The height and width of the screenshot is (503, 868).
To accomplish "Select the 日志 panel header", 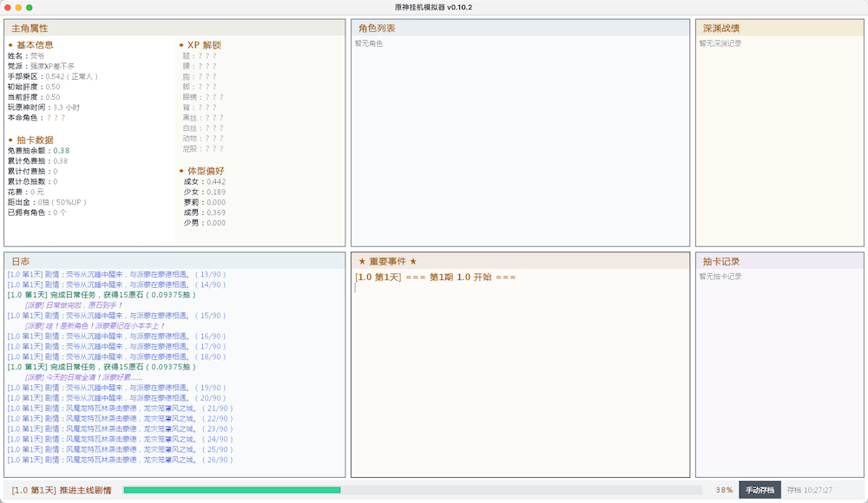I will click(174, 261).
